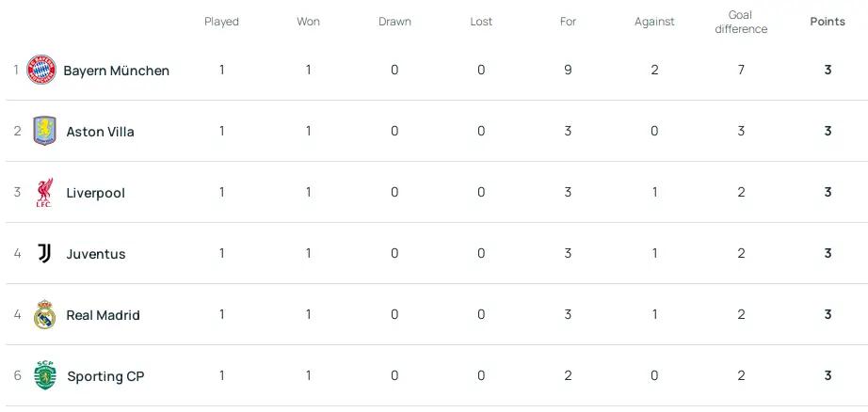868x412 pixels.
Task: Select the Lost column header
Action: [x=481, y=22]
